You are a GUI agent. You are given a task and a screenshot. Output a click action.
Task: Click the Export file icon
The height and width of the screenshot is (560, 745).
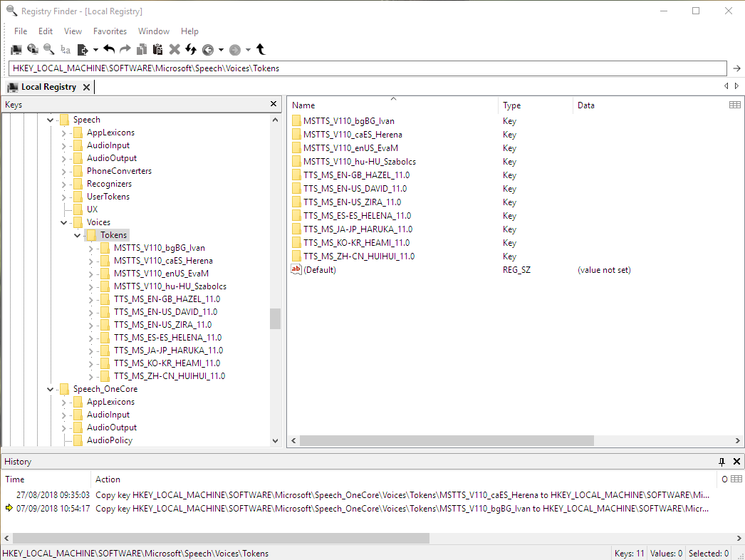pos(83,49)
